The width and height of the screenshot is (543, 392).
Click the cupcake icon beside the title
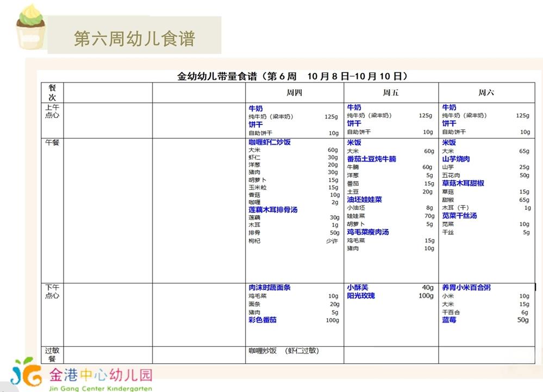coord(30,27)
